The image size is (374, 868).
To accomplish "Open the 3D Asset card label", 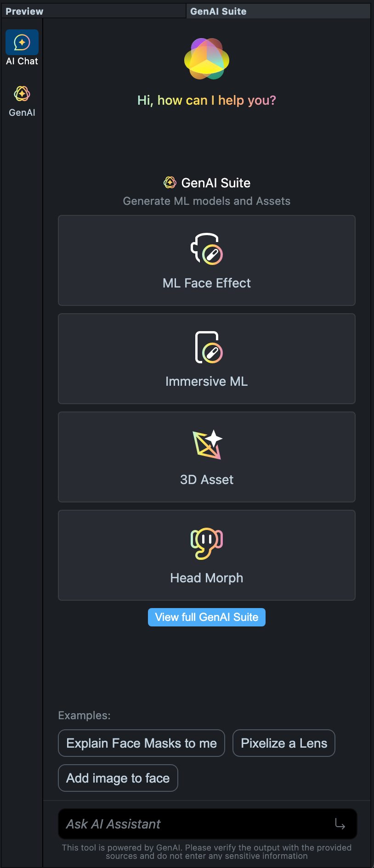I will pyautogui.click(x=207, y=479).
